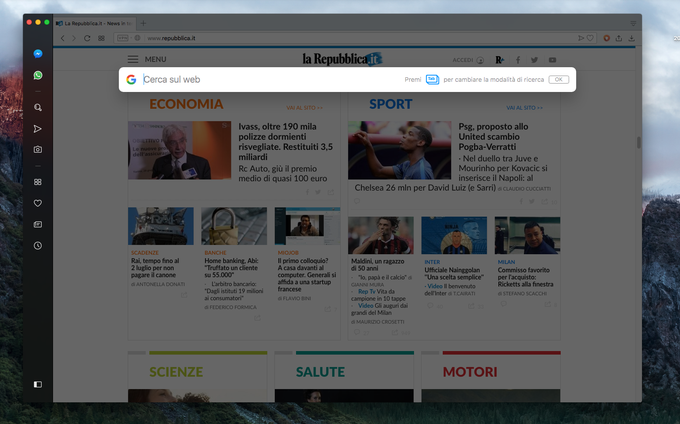
Task: Open Home banking Abi article
Action: [x=231, y=268]
